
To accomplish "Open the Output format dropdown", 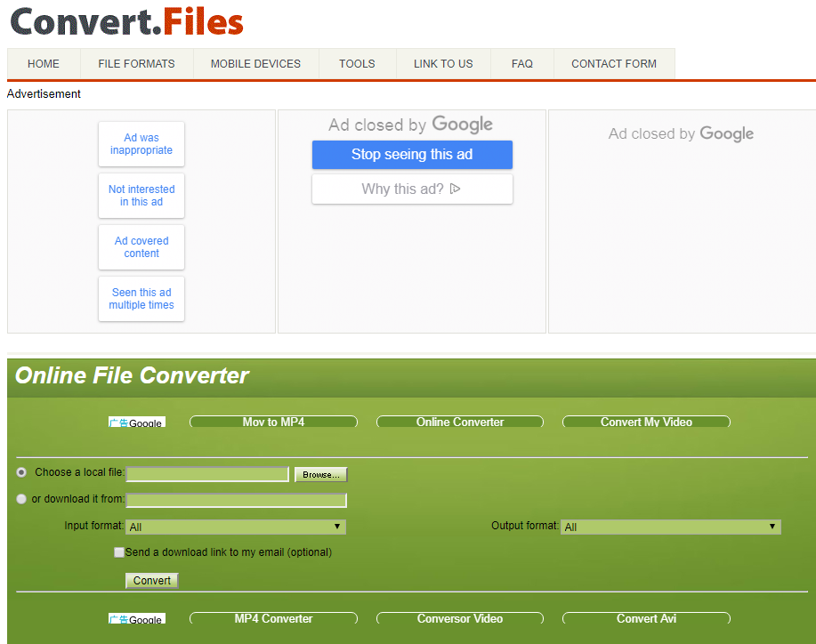I will [x=671, y=527].
